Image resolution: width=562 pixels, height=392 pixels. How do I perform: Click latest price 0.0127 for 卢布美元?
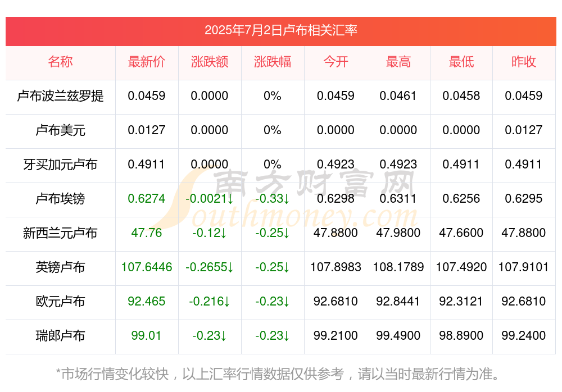click(x=146, y=130)
